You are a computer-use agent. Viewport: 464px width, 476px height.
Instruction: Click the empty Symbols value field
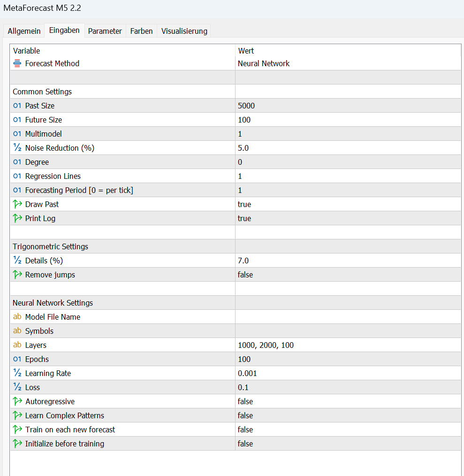[x=347, y=331]
